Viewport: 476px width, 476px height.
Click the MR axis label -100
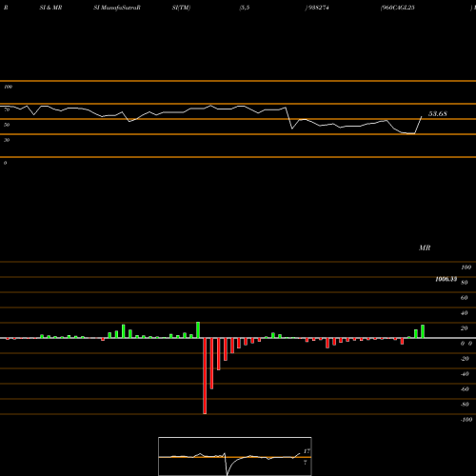pyautogui.click(x=466, y=420)
